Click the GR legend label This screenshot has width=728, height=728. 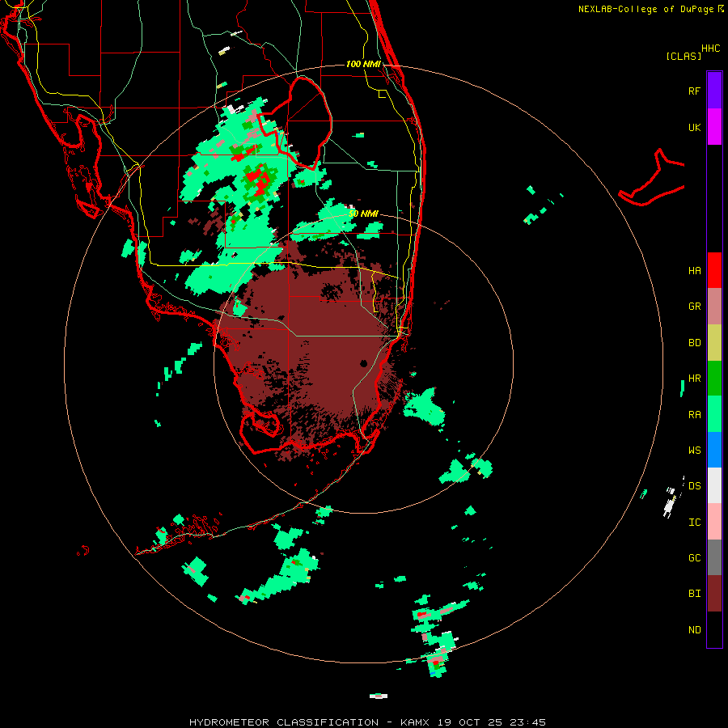[694, 307]
